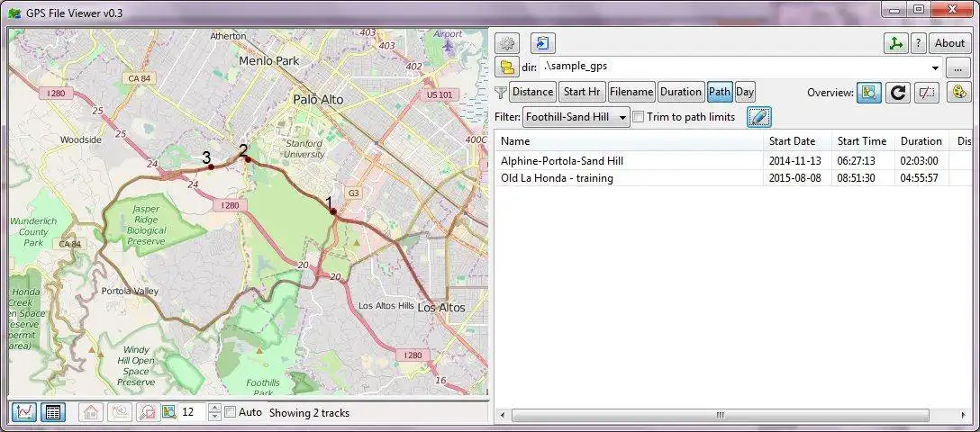
Task: Click the 04:55:57 duration cell
Action: point(920,178)
